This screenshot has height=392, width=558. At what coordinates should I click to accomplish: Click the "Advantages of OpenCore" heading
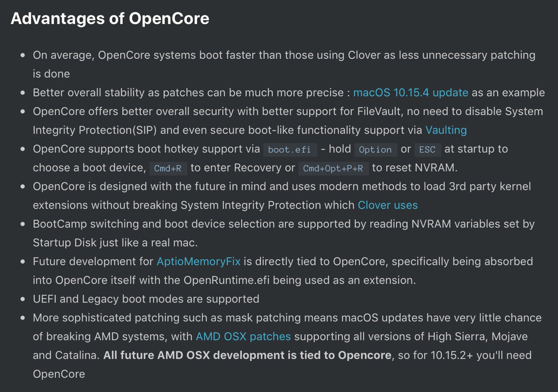(110, 19)
